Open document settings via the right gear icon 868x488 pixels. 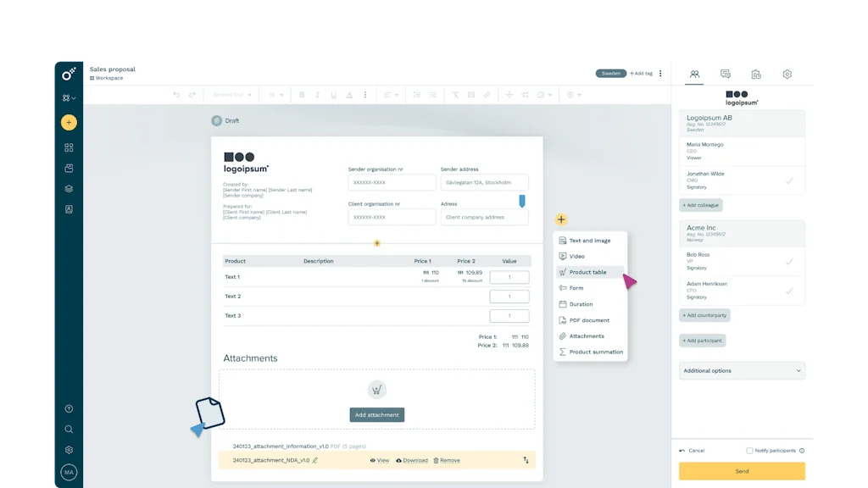787,75
